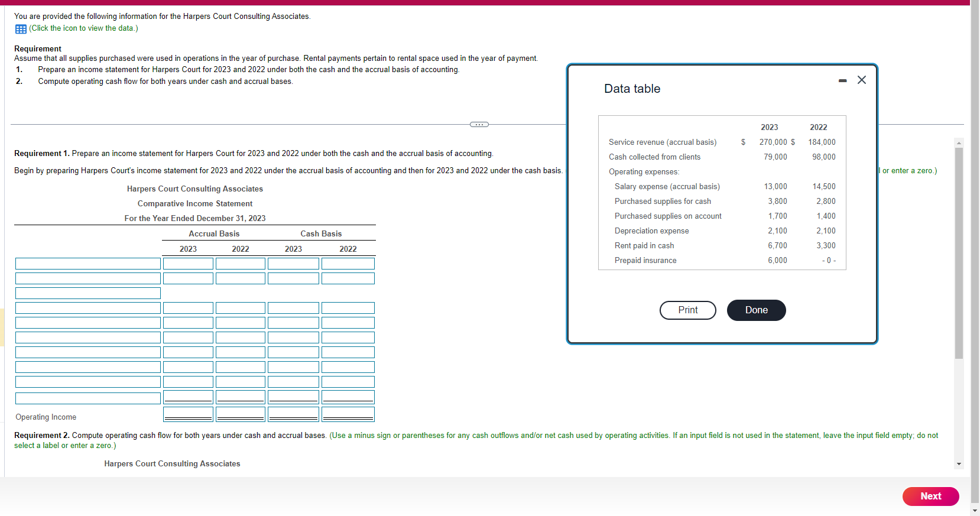
Task: Select the first row's label field
Action: pyautogui.click(x=88, y=264)
